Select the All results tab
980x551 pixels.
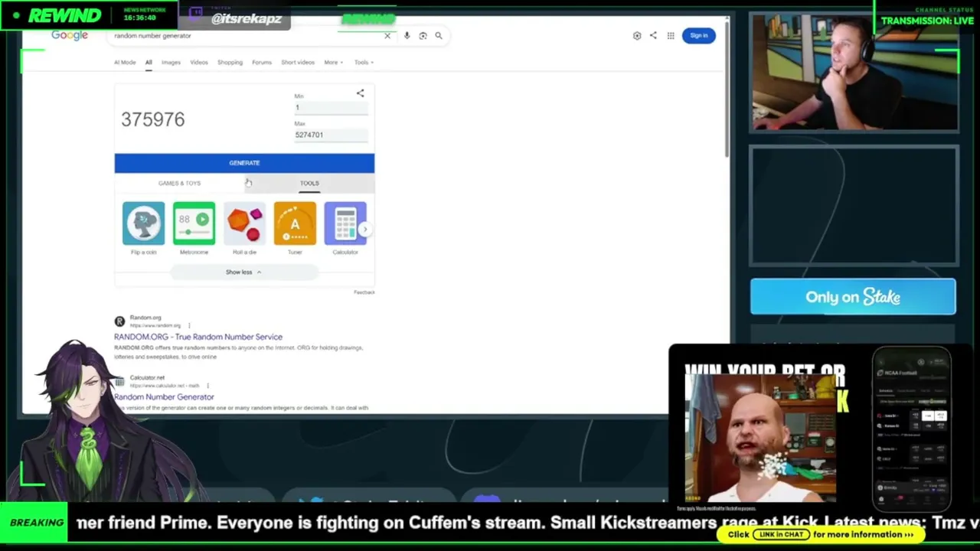click(x=149, y=62)
